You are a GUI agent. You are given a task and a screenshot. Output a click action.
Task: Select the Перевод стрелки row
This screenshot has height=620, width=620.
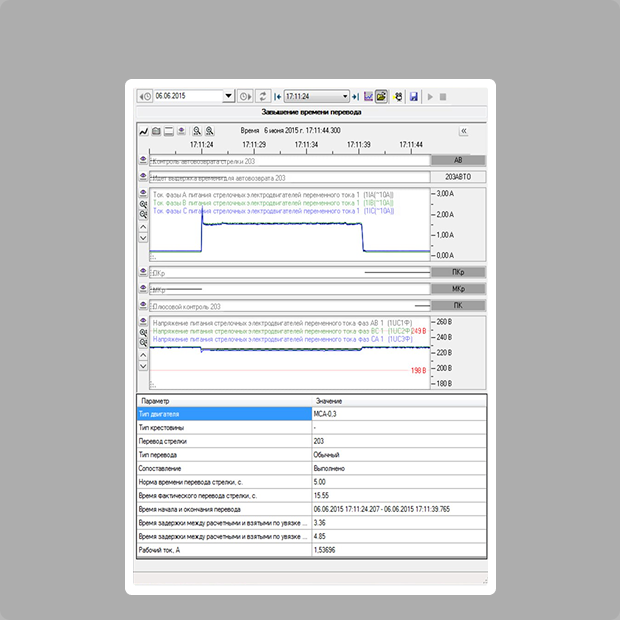pyautogui.click(x=312, y=441)
